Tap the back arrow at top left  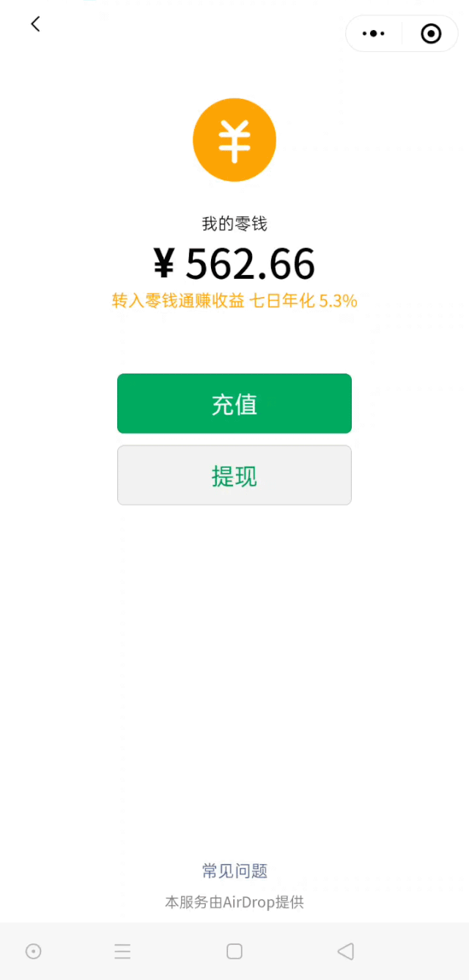pyautogui.click(x=35, y=23)
